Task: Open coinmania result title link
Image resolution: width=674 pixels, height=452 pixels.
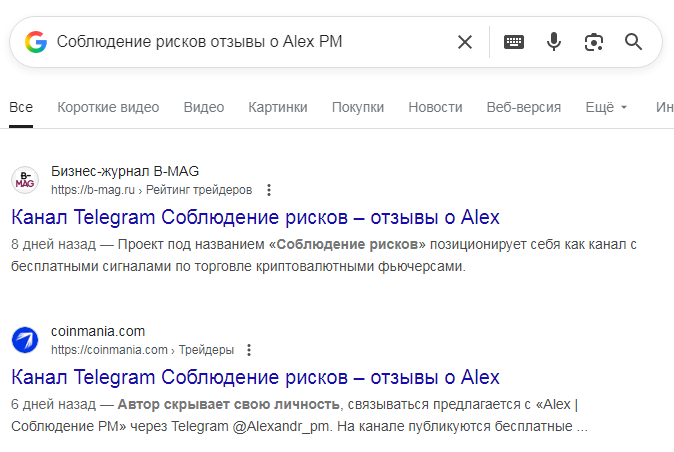Action: 255,377
